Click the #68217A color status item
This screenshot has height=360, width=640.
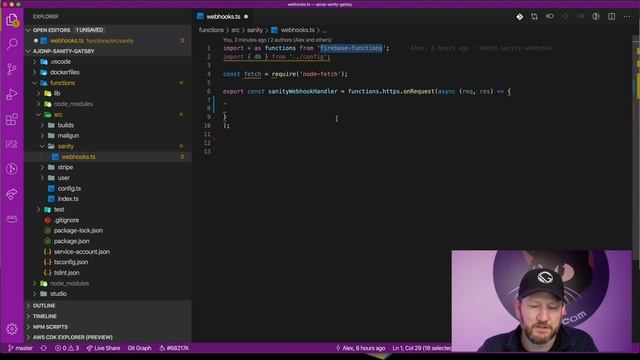(x=174, y=348)
